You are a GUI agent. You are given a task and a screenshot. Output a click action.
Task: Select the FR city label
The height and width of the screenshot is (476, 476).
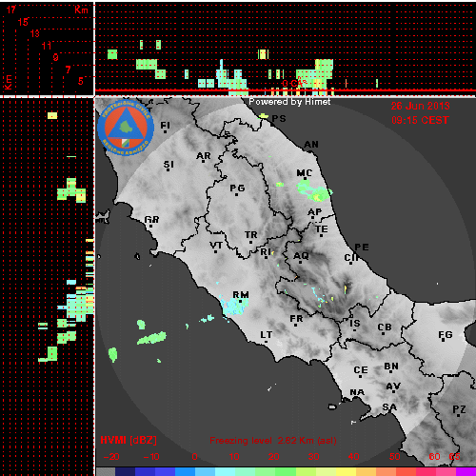pos(296,318)
